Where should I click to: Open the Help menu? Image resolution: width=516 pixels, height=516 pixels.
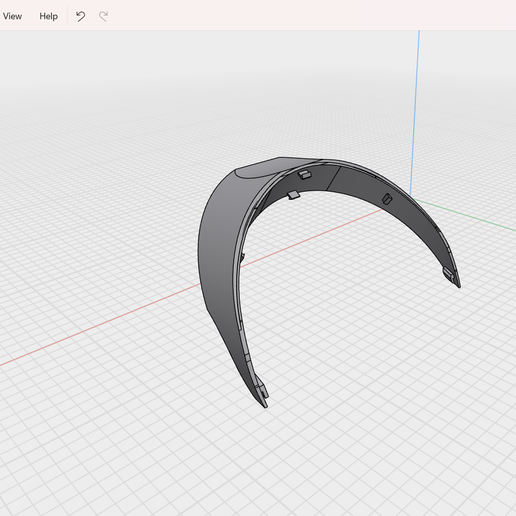(x=48, y=16)
